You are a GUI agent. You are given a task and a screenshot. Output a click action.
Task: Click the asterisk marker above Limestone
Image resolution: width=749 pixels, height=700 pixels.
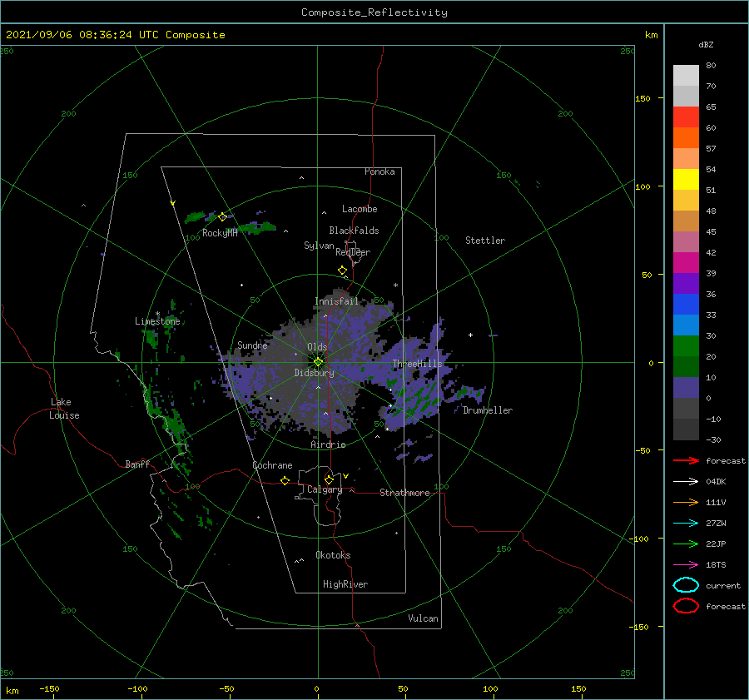(157, 314)
